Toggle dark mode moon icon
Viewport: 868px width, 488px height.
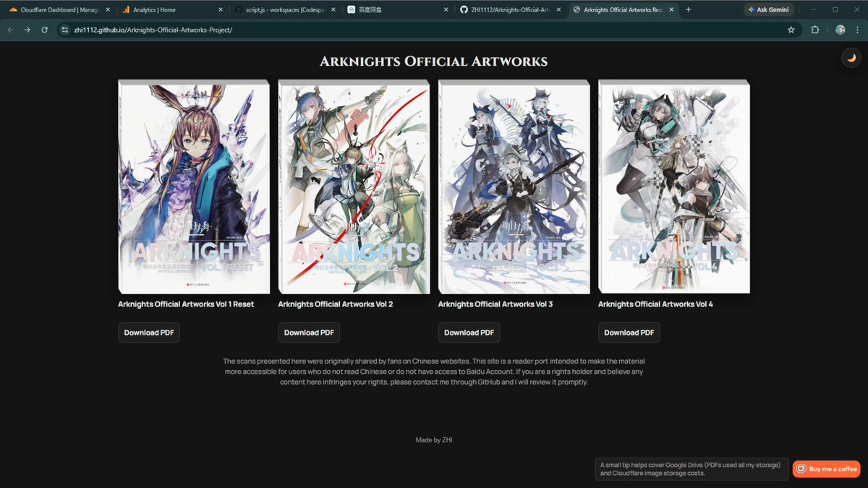pyautogui.click(x=851, y=58)
